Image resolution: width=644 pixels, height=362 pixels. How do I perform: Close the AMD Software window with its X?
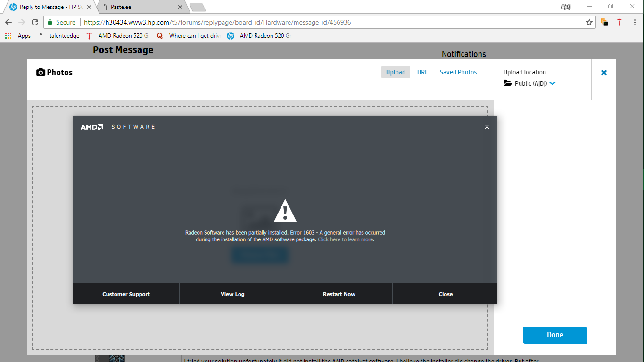point(487,127)
